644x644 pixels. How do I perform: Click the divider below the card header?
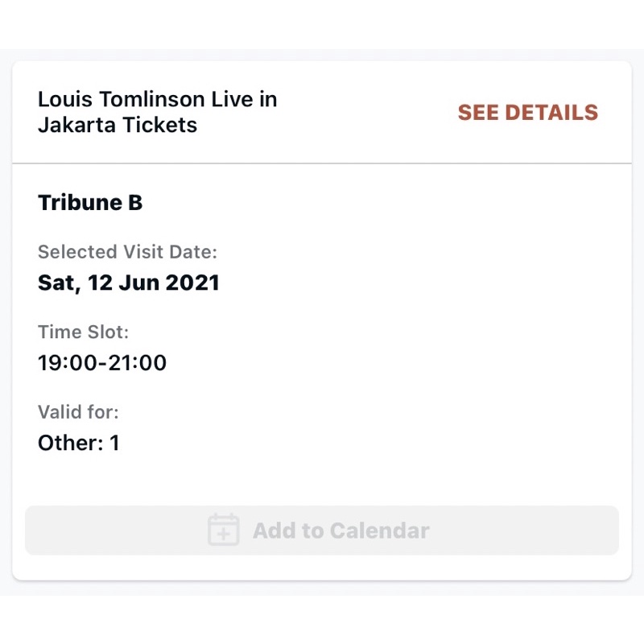(x=322, y=160)
